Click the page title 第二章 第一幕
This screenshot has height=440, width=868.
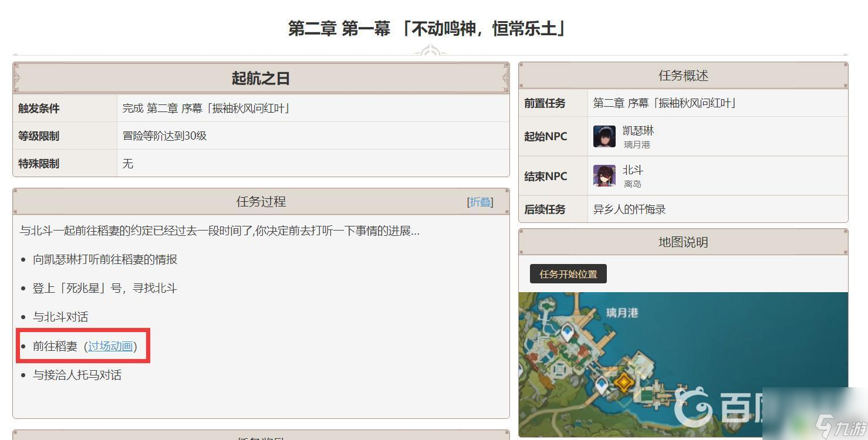(427, 28)
